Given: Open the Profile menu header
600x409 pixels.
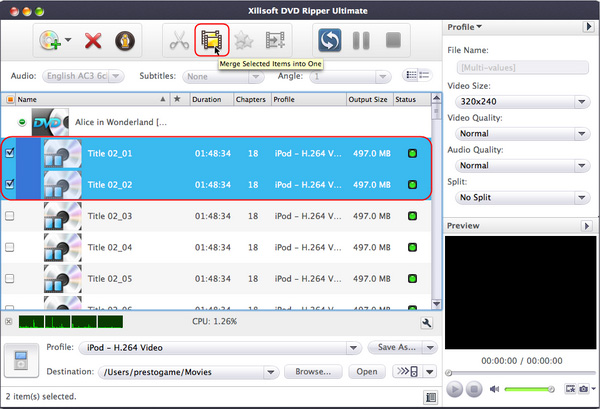Looking at the screenshot, I should (465, 27).
